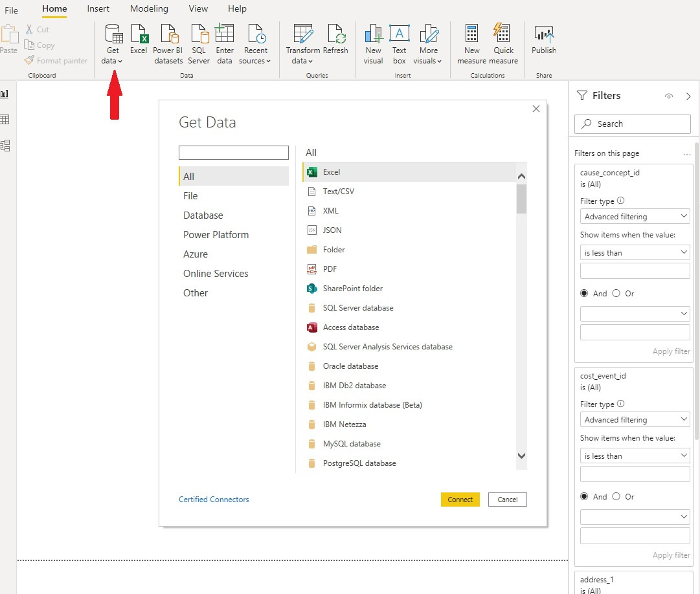The height and width of the screenshot is (594, 700).
Task: Select MySQL database in list
Action: [409, 444]
